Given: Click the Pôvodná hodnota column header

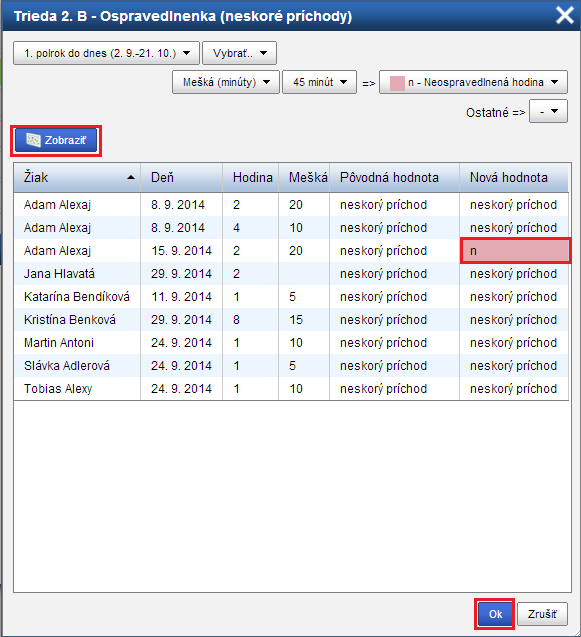Looking at the screenshot, I should point(395,178).
